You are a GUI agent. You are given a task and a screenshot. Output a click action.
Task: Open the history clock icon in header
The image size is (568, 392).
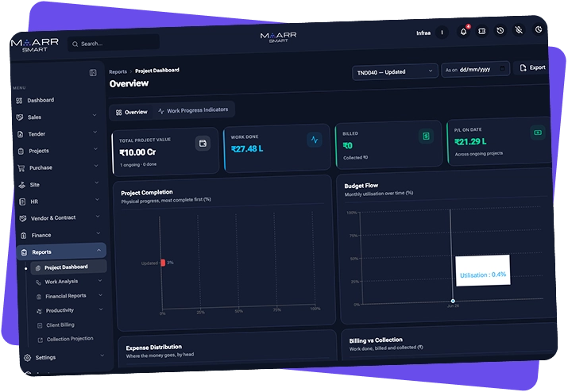pyautogui.click(x=500, y=30)
